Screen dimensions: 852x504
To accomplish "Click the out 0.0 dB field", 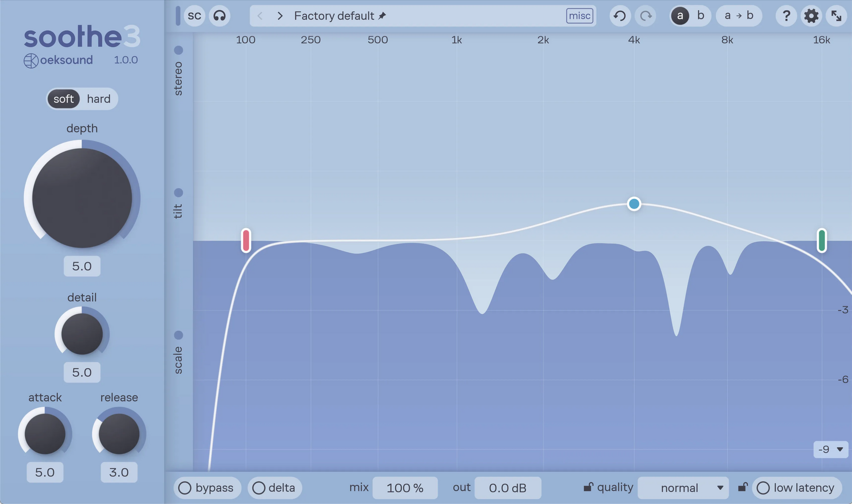I will 507,488.
